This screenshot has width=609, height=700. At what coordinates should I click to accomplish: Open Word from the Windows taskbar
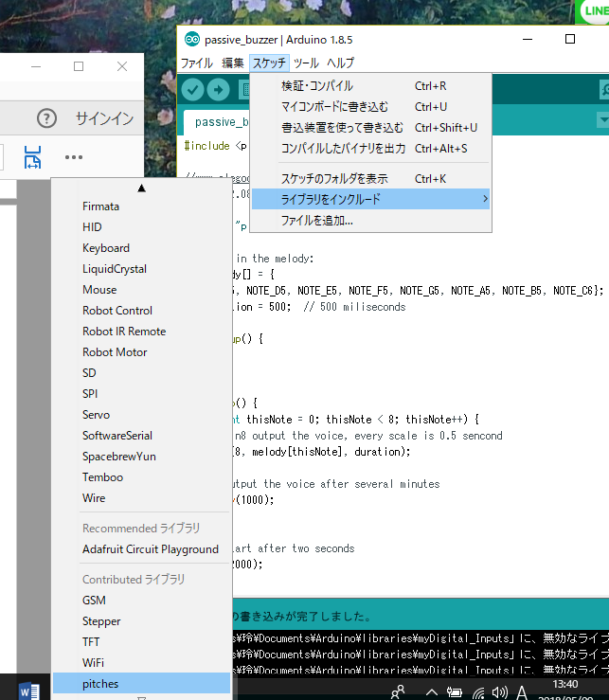(x=29, y=692)
